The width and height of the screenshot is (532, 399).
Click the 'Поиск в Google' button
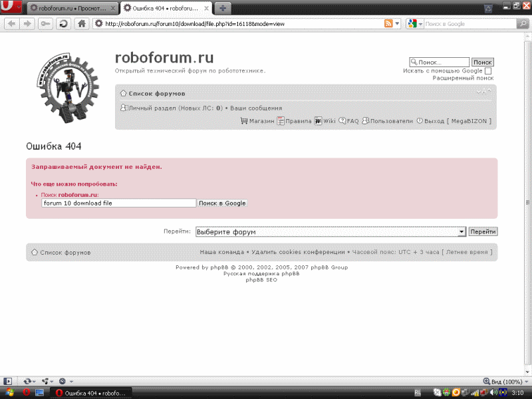click(223, 203)
